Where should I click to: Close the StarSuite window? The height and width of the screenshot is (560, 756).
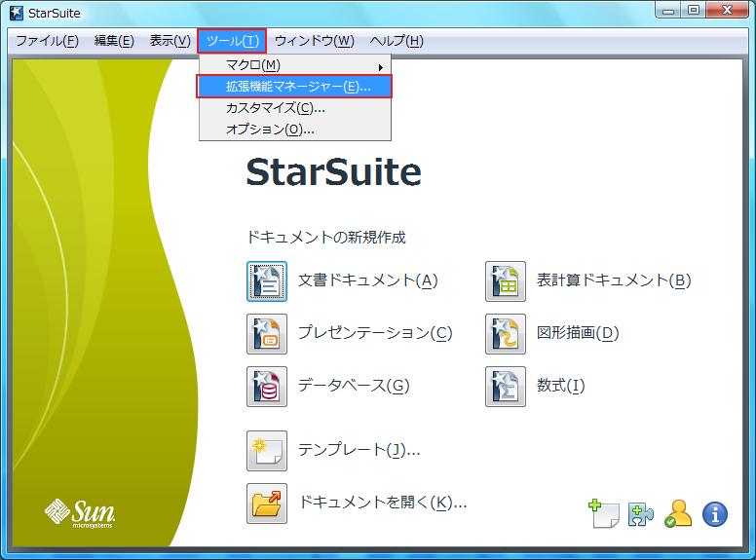[x=728, y=10]
